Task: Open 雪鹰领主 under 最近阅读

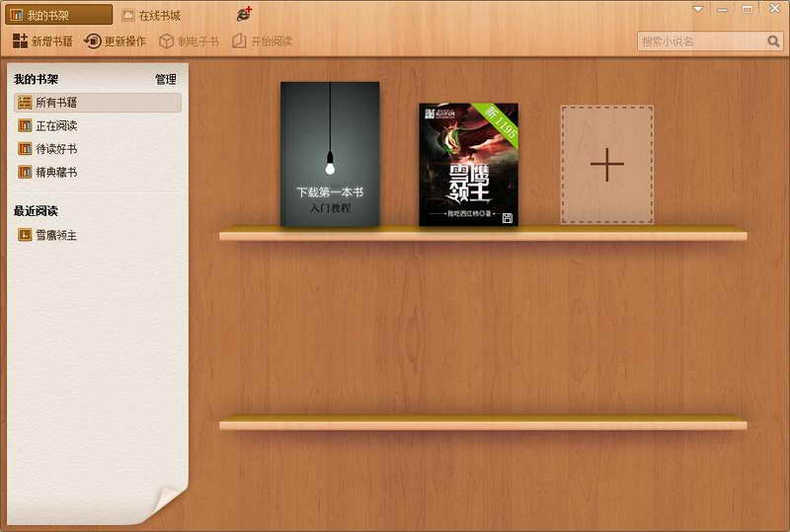Action: coord(97,235)
